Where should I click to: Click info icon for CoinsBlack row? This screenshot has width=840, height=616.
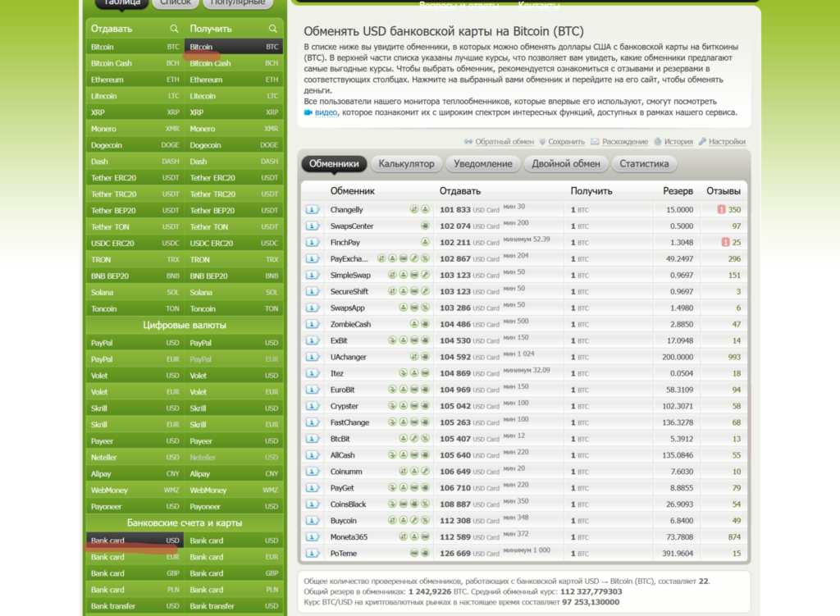coord(313,504)
